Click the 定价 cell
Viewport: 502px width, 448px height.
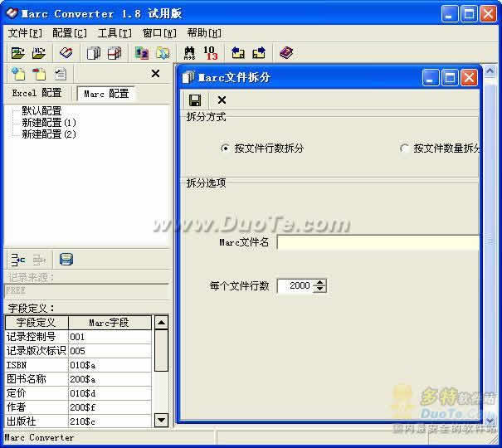click(37, 393)
